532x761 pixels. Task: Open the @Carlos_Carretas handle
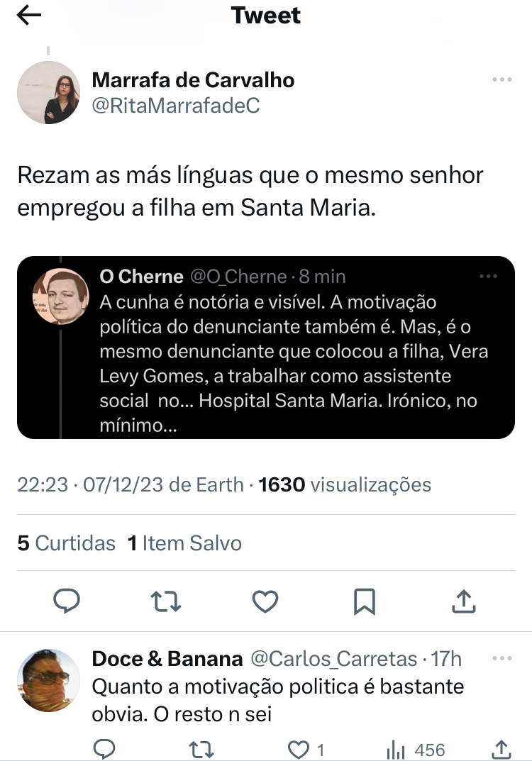click(333, 659)
